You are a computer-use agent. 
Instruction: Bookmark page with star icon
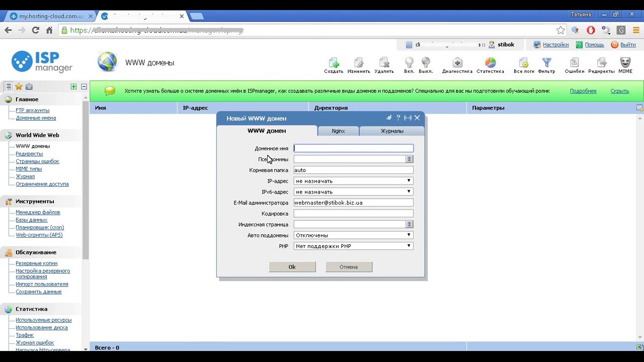[560, 31]
